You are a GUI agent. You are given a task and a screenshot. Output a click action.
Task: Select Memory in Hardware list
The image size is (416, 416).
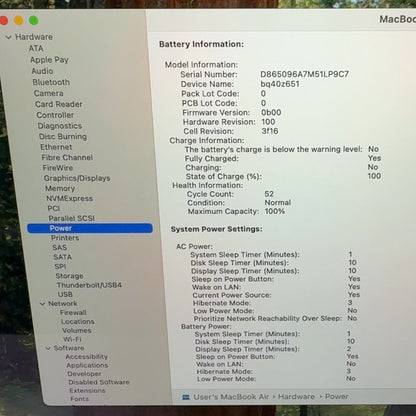pyautogui.click(x=60, y=188)
